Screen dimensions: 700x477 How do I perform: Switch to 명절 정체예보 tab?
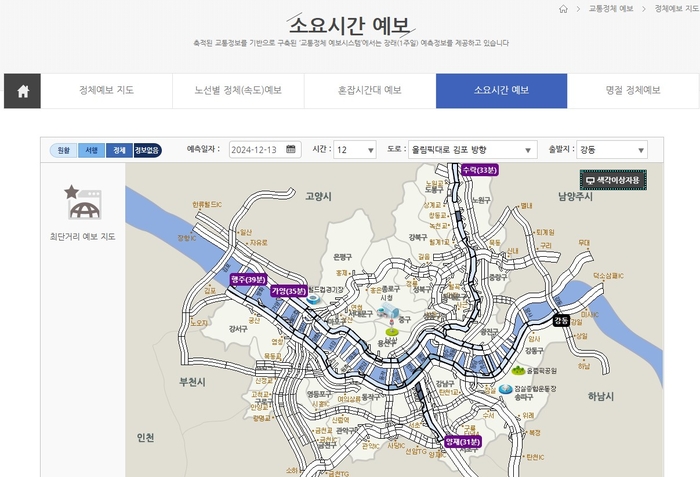(x=633, y=91)
